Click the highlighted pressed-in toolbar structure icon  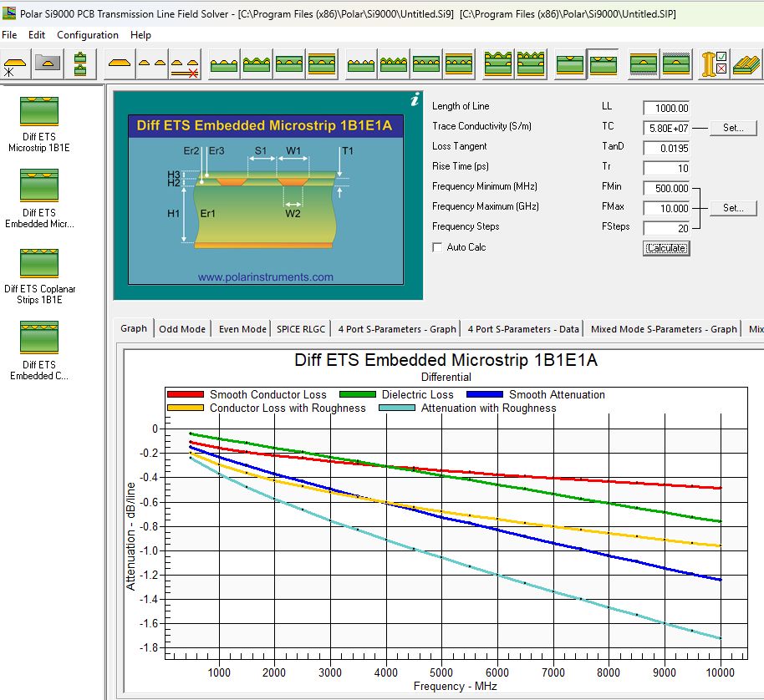603,63
